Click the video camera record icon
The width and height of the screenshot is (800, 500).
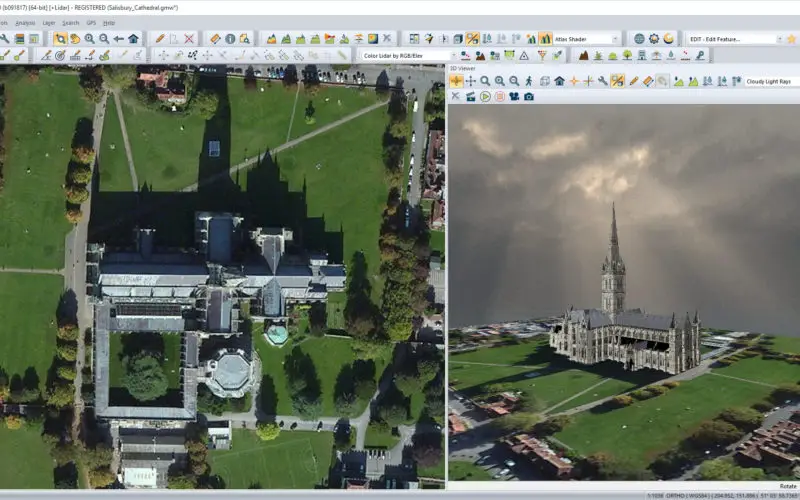coord(514,96)
